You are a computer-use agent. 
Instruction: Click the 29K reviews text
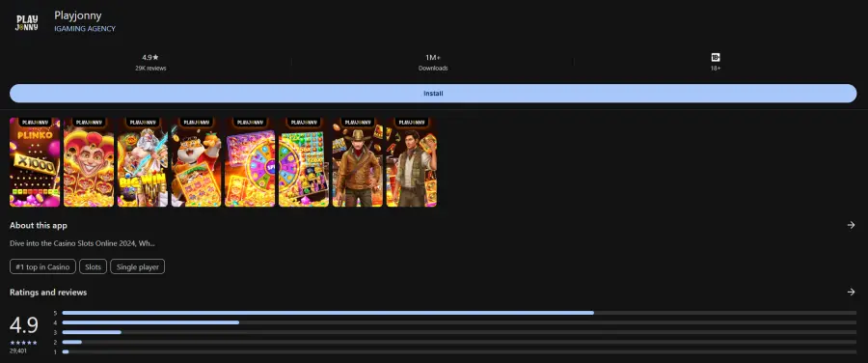[150, 69]
